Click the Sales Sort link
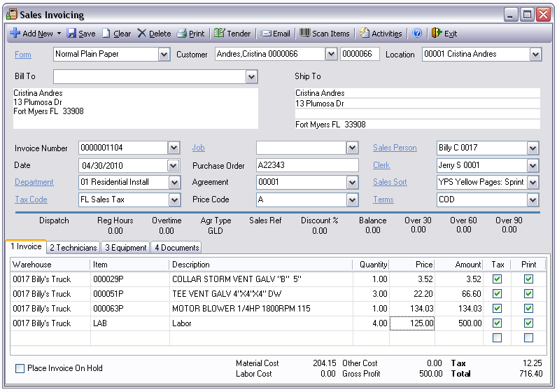Viewport: 557px width, 392px height. click(x=390, y=182)
